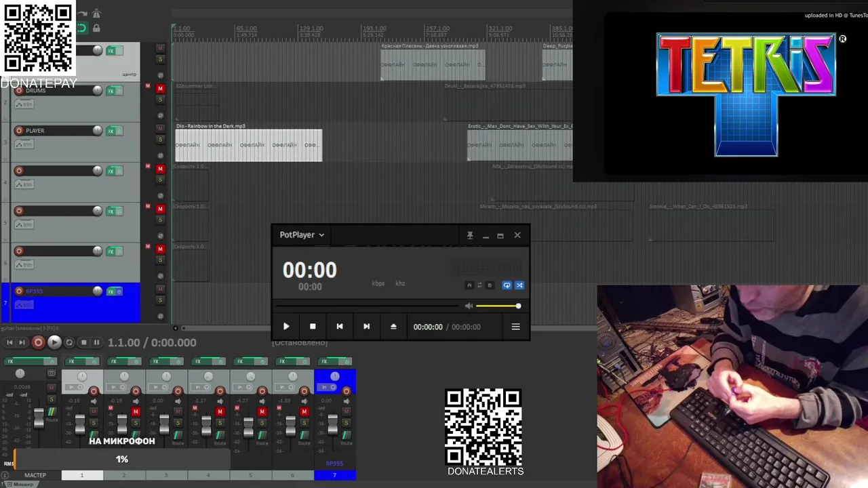Select the MACTEP master mixer label

tap(35, 476)
